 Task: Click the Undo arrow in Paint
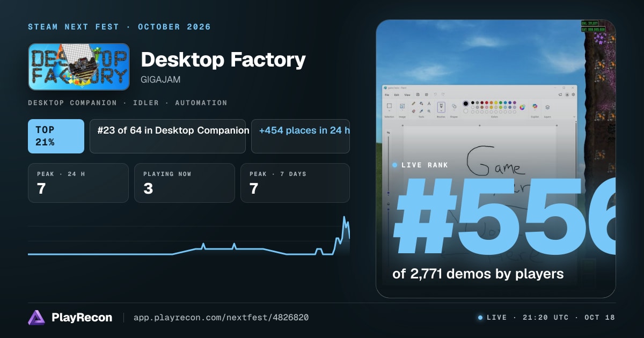pos(435,94)
